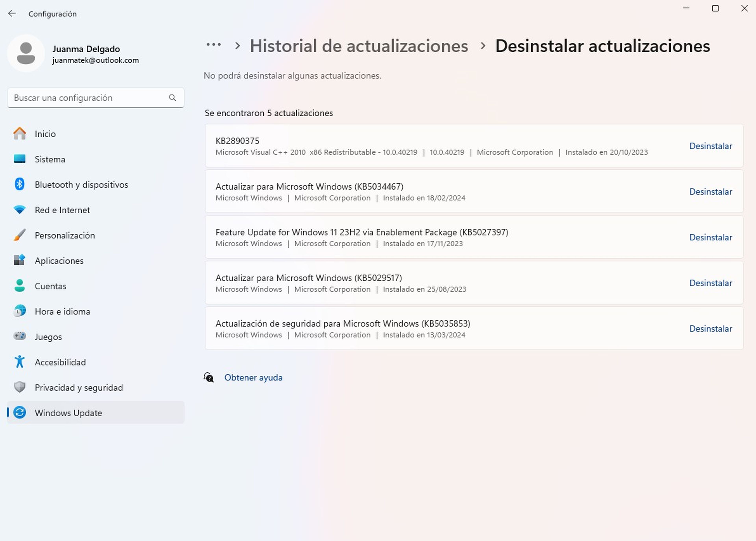
Task: Click the Red e Internet wifi icon
Action: pos(20,210)
